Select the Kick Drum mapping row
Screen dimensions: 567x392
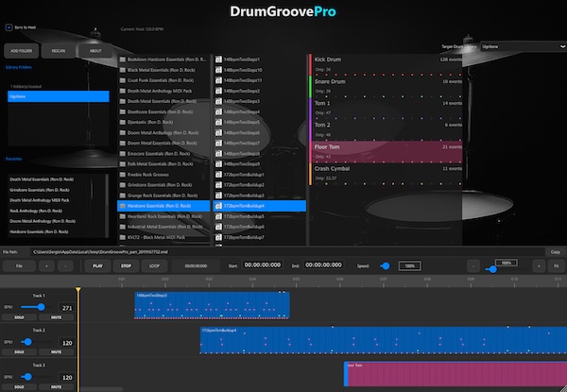point(387,64)
